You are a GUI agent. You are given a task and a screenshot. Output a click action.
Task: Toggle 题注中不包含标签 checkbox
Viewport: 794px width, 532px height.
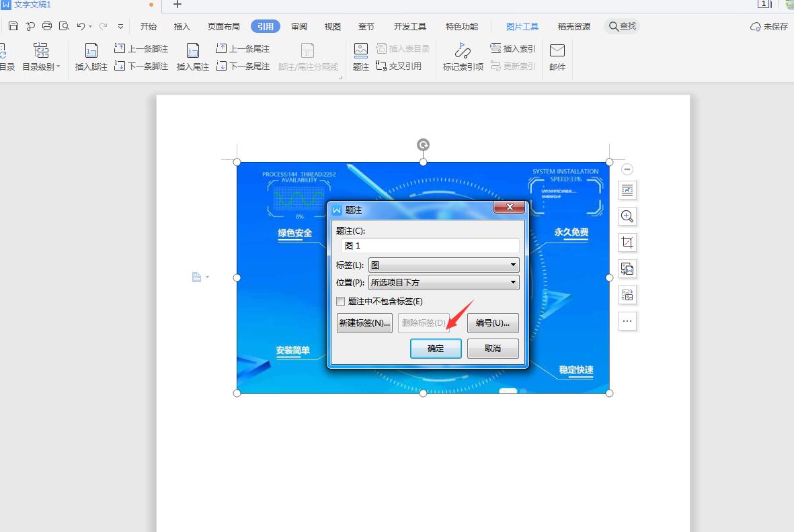click(340, 302)
